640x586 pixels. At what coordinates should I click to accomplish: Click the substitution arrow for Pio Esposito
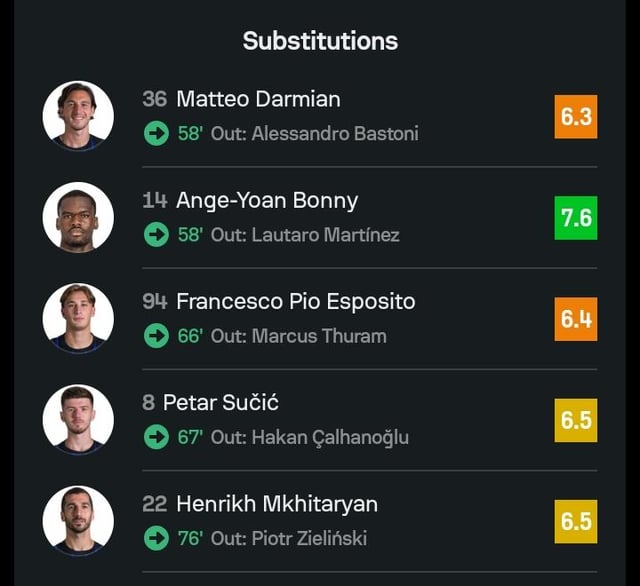156,336
